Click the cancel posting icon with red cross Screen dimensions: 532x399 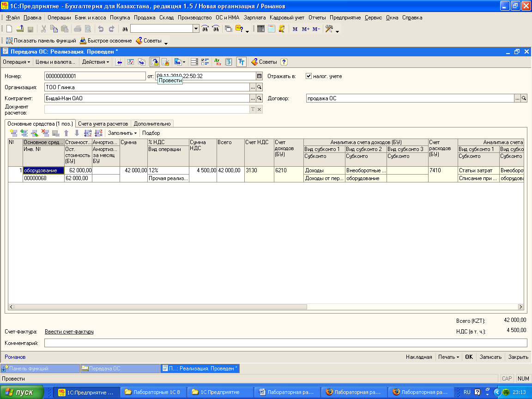(165, 62)
